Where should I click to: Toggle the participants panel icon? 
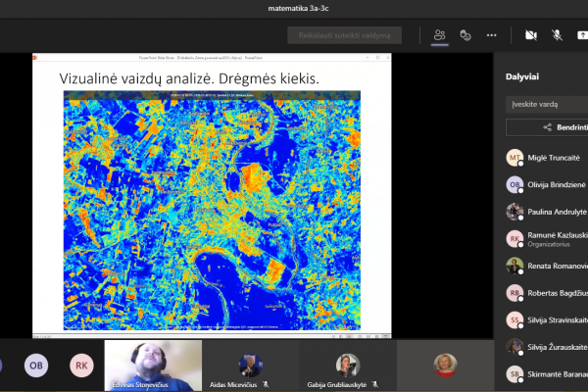[x=439, y=35]
